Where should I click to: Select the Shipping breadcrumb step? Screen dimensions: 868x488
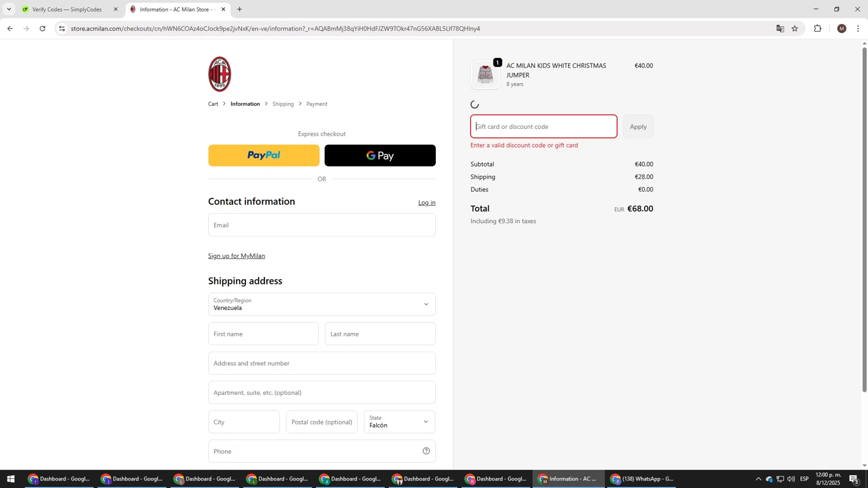(x=283, y=104)
